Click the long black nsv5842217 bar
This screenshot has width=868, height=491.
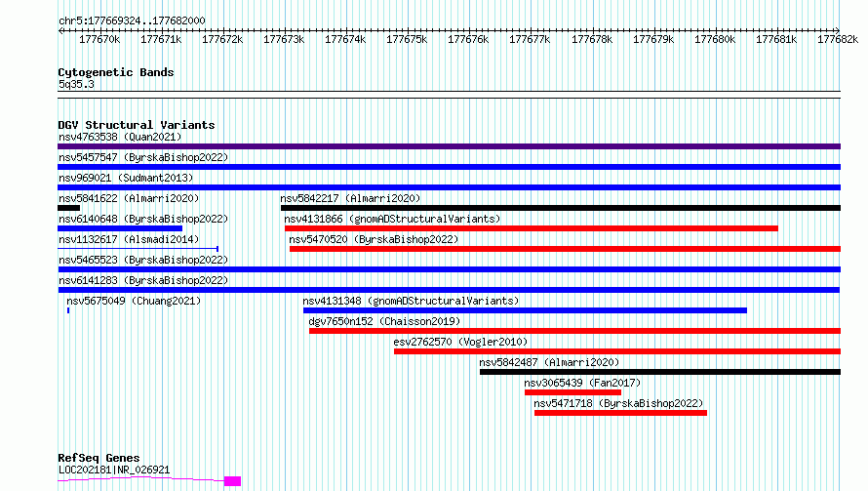tap(561, 208)
